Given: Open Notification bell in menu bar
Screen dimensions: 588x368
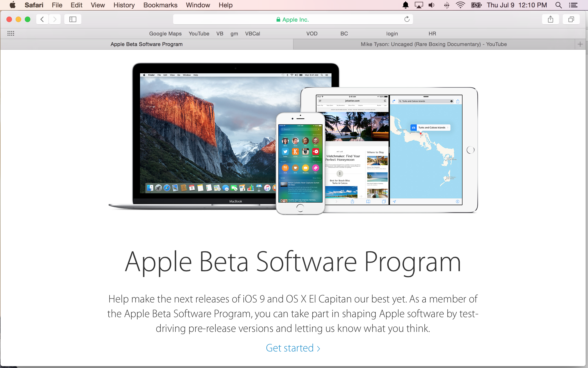Looking at the screenshot, I should [x=406, y=5].
